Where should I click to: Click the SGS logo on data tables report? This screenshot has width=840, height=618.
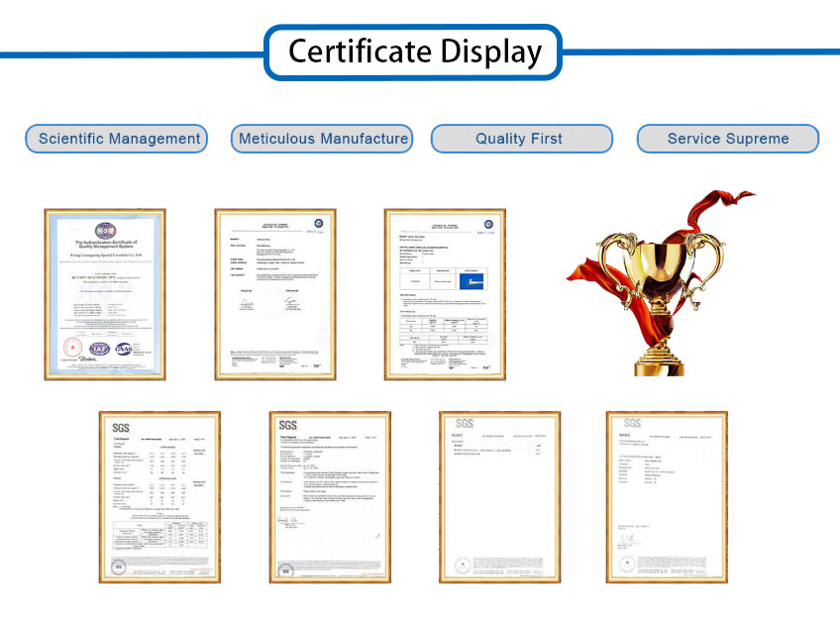point(121,428)
